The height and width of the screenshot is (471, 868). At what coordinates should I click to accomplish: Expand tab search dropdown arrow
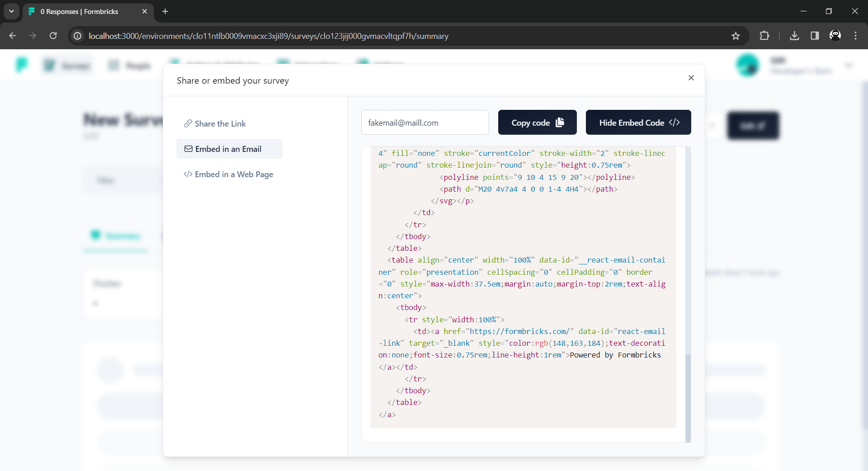[11, 11]
